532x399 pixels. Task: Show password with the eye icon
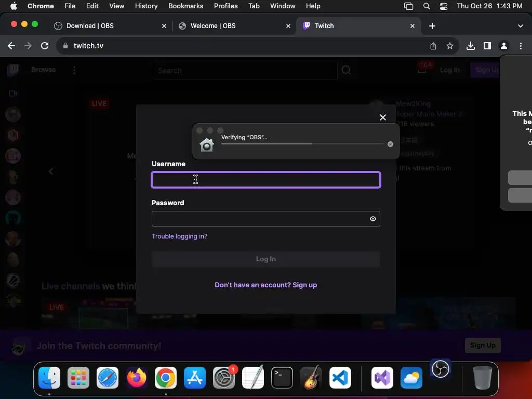pos(373,219)
